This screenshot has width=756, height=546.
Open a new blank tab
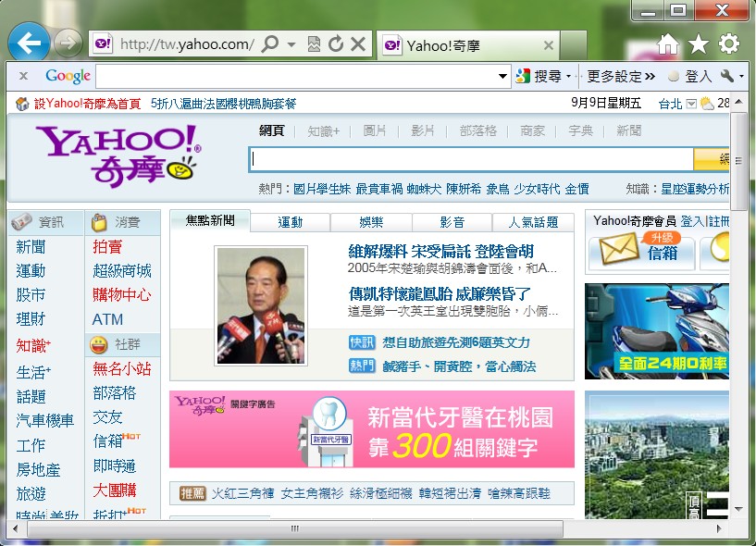[574, 45]
